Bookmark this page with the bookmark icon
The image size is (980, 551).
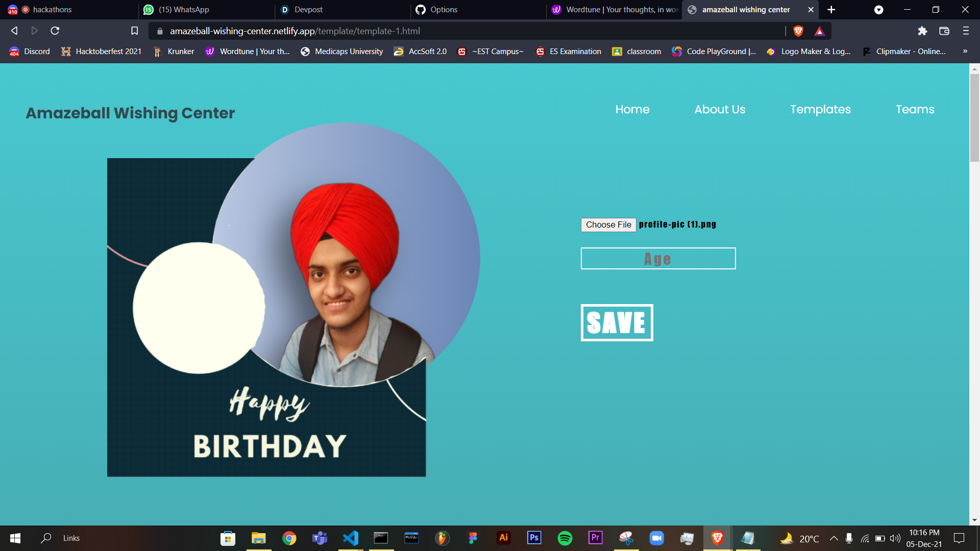point(134,31)
